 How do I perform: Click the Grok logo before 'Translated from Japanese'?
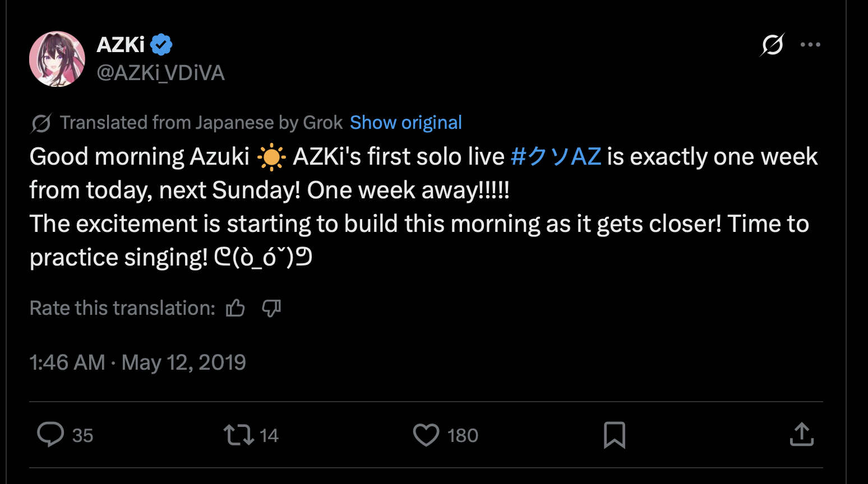click(41, 123)
